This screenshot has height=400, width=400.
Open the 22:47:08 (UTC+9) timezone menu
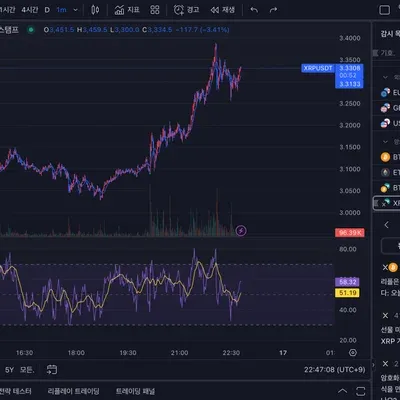click(x=334, y=370)
